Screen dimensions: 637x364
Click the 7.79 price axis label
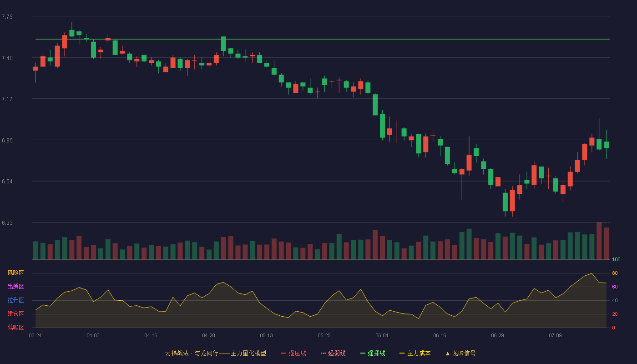coord(7,17)
